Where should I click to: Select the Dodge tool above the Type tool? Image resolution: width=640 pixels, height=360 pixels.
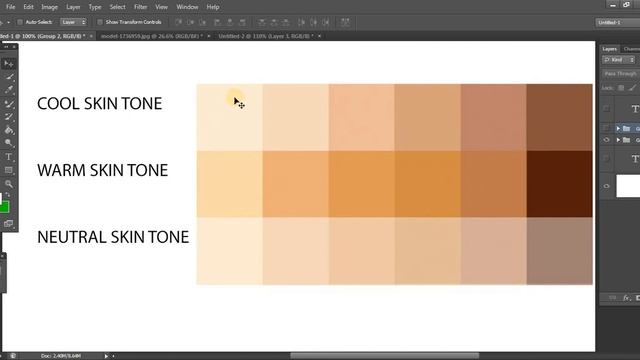click(8, 143)
